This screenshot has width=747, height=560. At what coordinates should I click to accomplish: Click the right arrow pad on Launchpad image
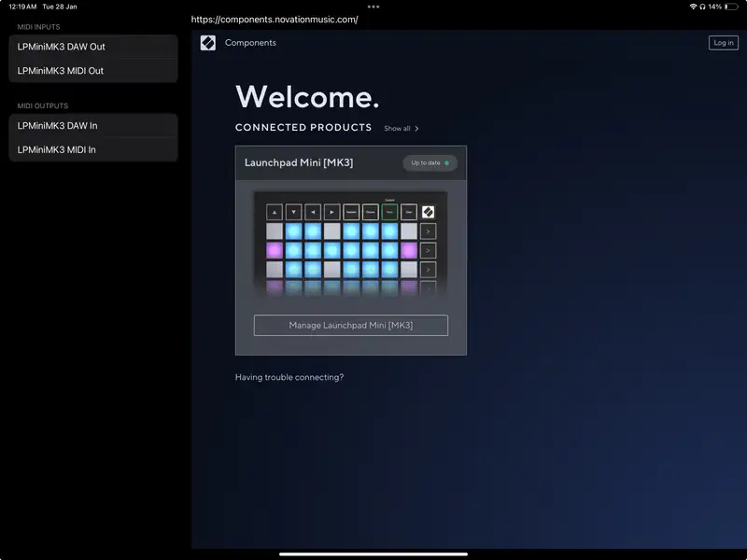point(332,213)
